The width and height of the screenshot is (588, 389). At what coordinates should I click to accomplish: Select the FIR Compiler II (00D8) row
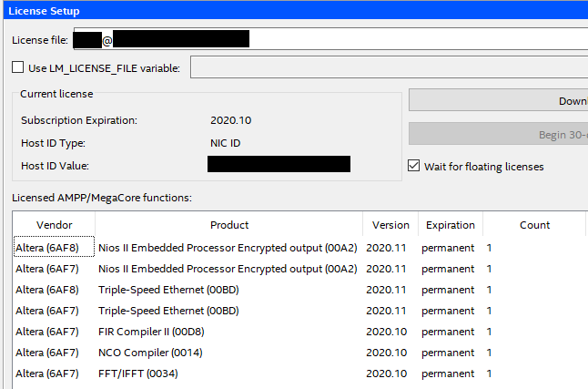[x=300, y=332]
